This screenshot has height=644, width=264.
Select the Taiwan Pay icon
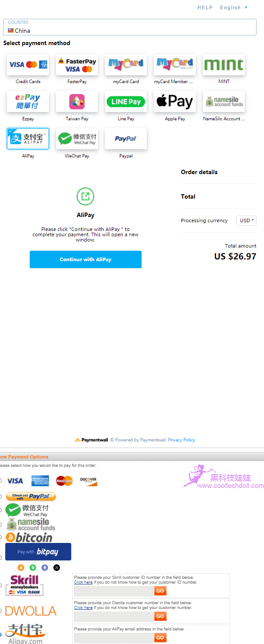77,101
